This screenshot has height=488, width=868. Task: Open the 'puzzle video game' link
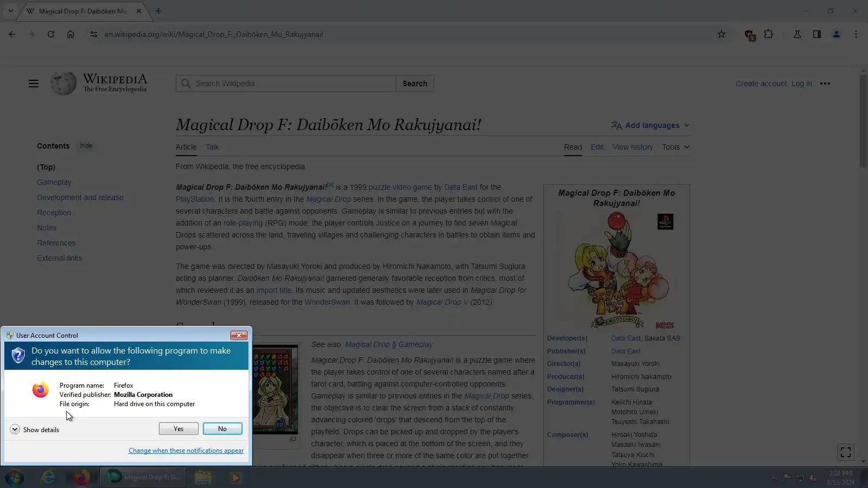click(x=400, y=187)
